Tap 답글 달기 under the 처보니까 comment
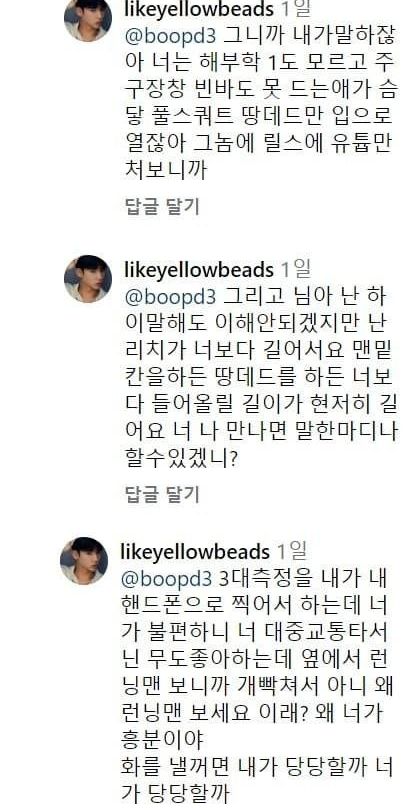Screen dimensions: 406x812 click(x=162, y=206)
